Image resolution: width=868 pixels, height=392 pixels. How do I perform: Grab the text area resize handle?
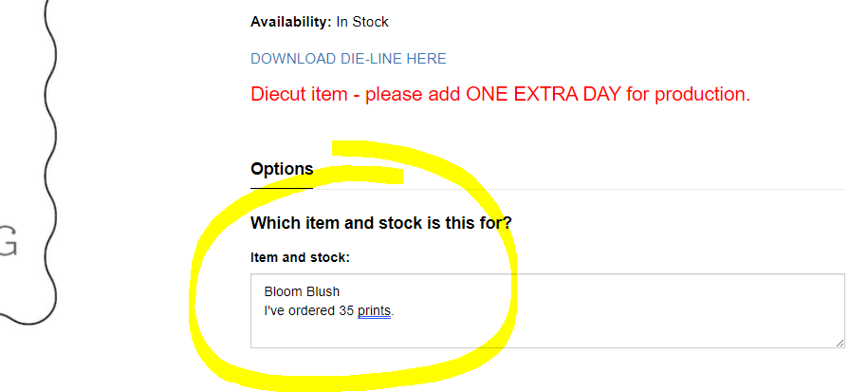(x=840, y=343)
